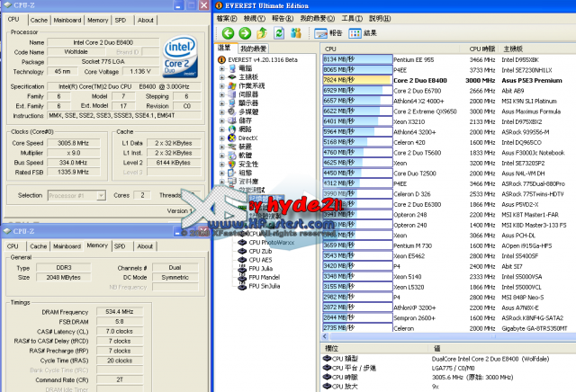Viewport: 576px width, 392px height.
Task: Select the 主機板 motherboard icon in tree
Action: [232, 77]
